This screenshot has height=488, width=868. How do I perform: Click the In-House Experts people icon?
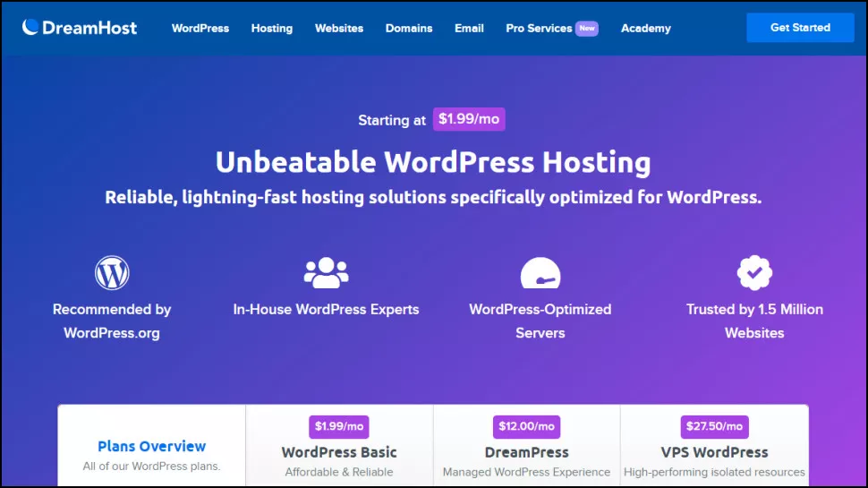tap(326, 272)
